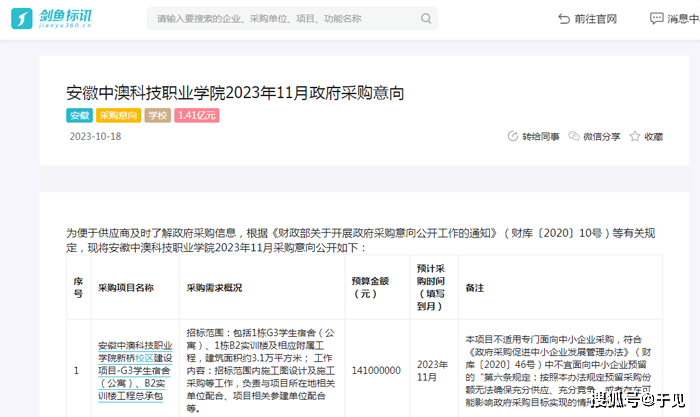Click the intro paragraph starting 为便于供应商

(360, 240)
